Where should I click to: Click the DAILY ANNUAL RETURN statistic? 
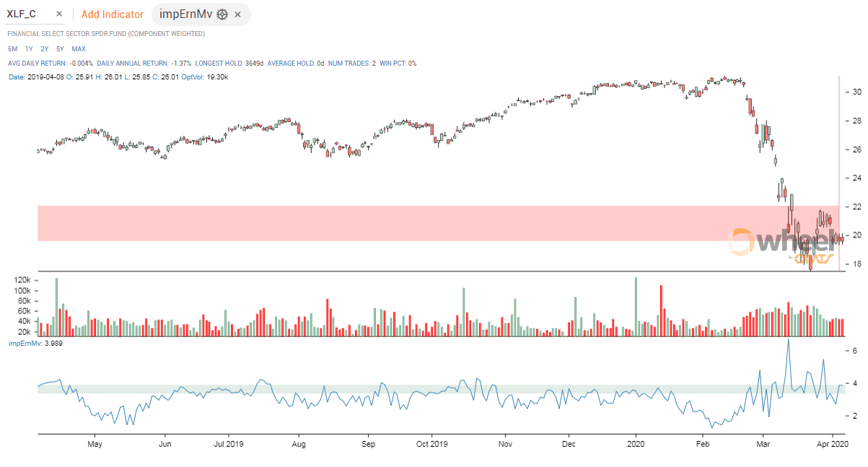(x=144, y=64)
